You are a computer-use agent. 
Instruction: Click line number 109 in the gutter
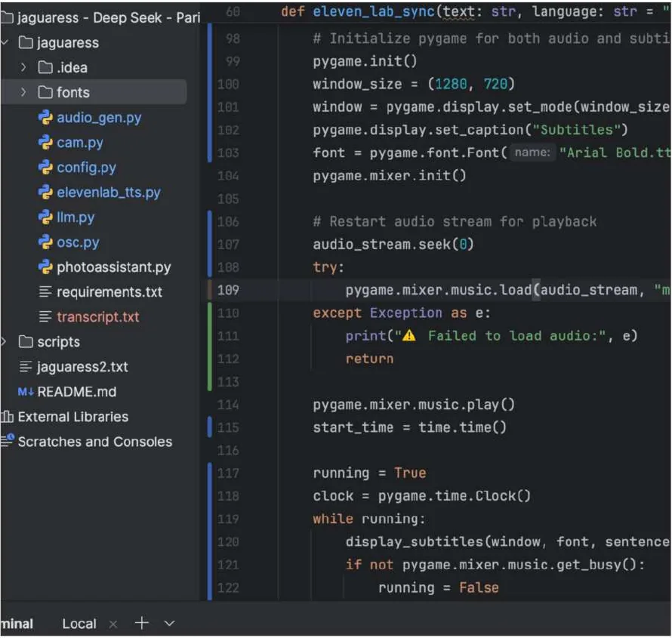[228, 290]
